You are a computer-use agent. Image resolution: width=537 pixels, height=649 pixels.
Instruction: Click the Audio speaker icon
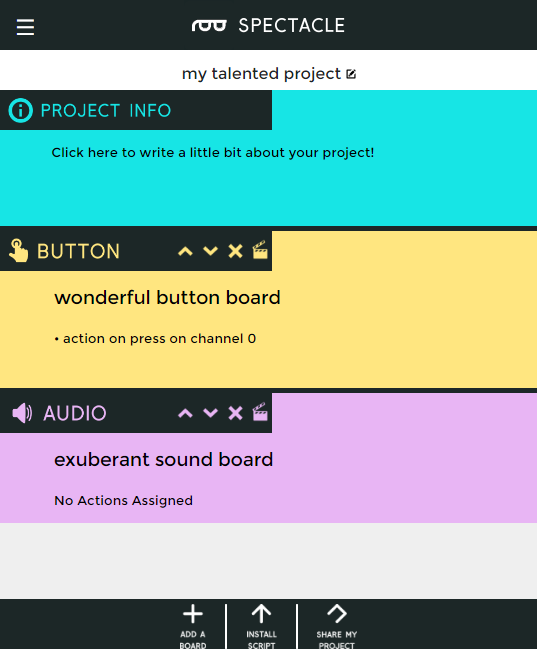tap(22, 413)
